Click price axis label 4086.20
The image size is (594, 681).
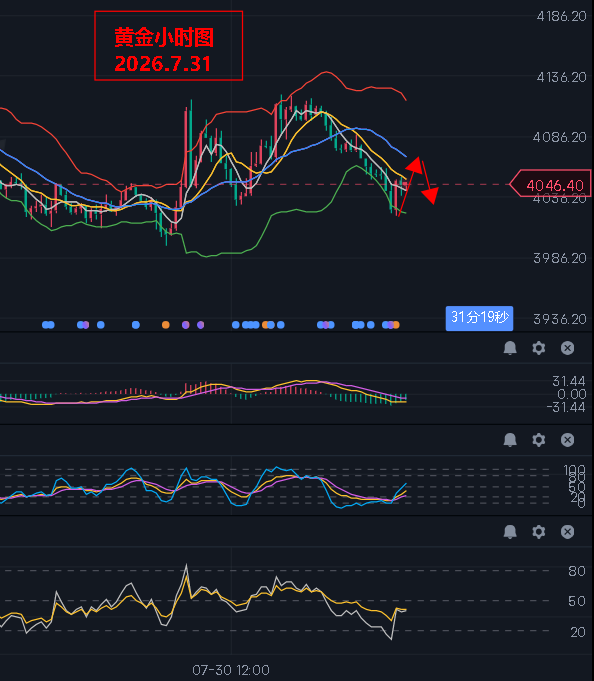[x=560, y=137]
